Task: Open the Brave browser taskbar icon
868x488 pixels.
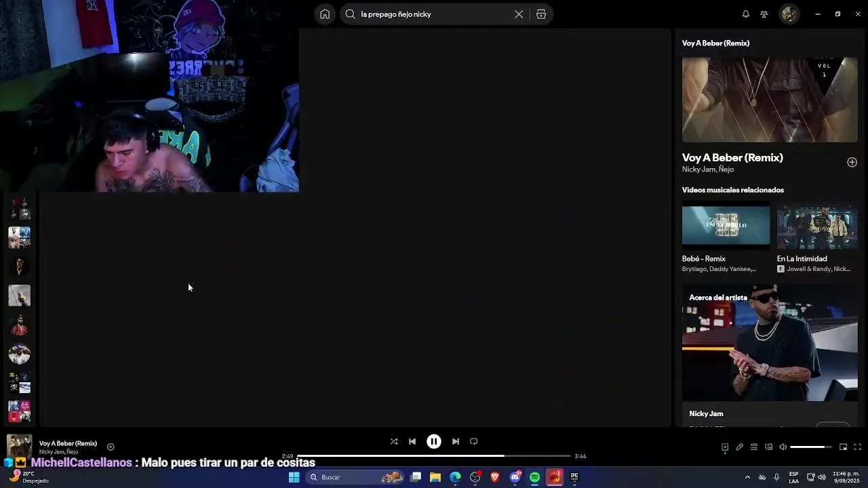Action: point(495,477)
